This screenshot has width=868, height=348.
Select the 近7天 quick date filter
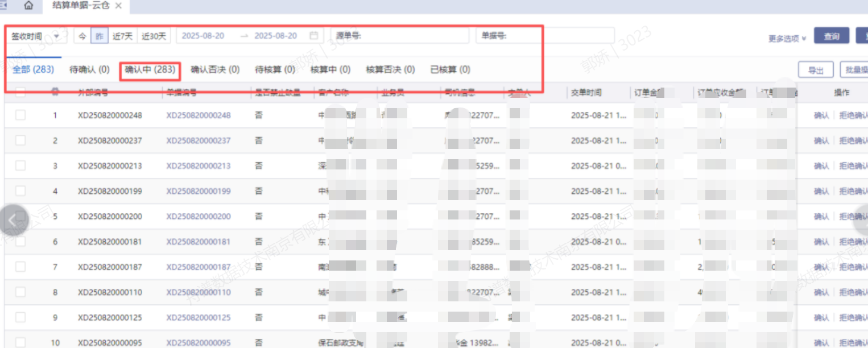coord(122,36)
